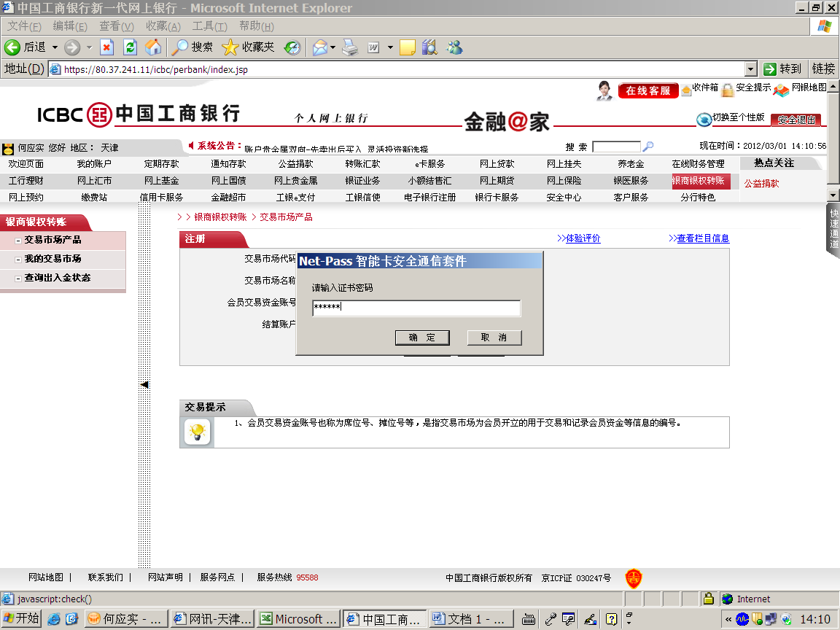Click the language bar help question icon
840x630 pixels.
pyautogui.click(x=611, y=619)
